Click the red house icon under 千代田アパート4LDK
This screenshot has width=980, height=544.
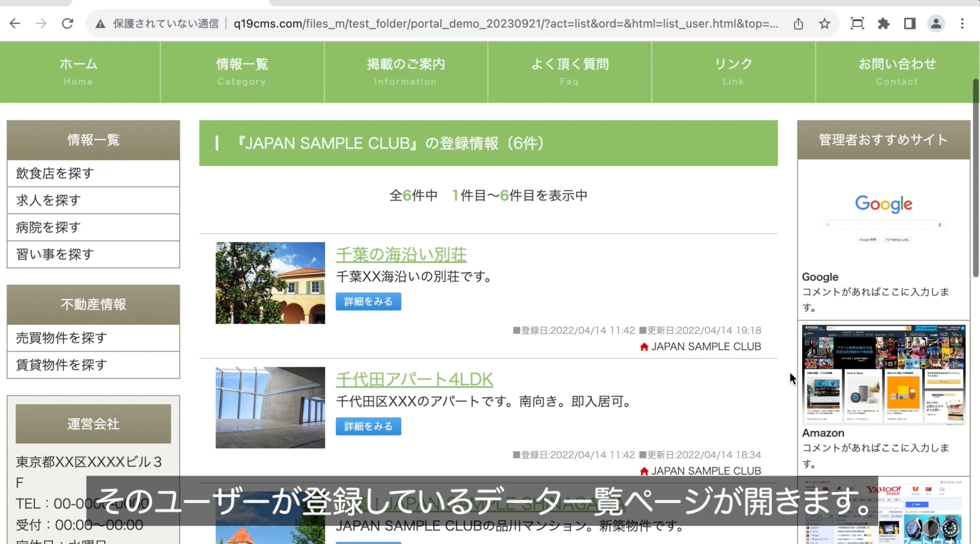click(644, 471)
